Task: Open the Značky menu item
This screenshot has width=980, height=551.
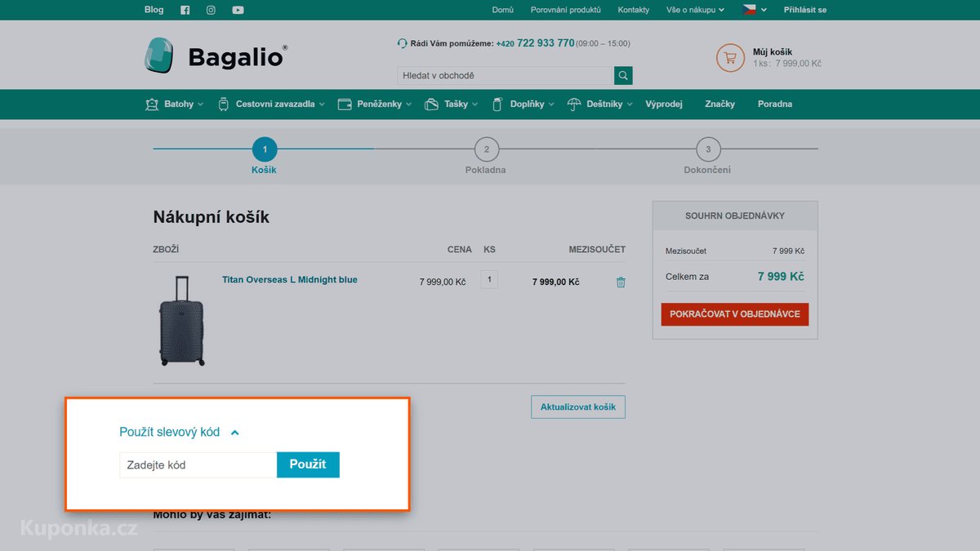Action: [x=720, y=104]
